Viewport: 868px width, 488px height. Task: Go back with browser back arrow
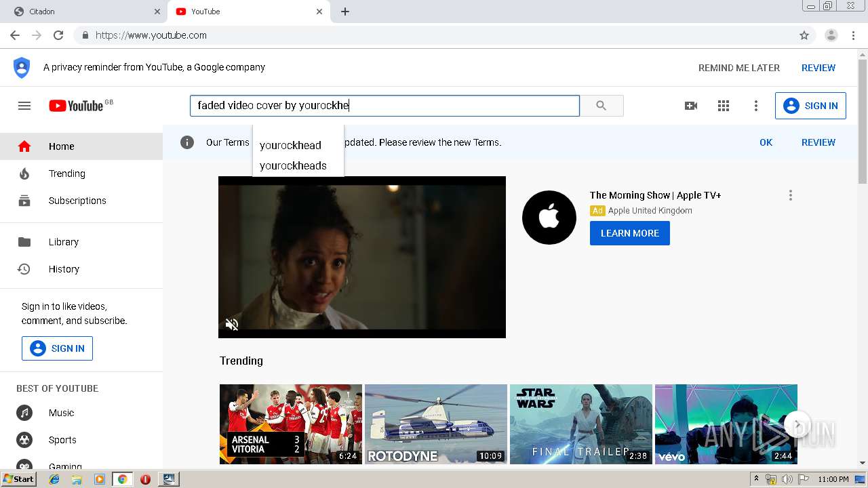(15, 35)
